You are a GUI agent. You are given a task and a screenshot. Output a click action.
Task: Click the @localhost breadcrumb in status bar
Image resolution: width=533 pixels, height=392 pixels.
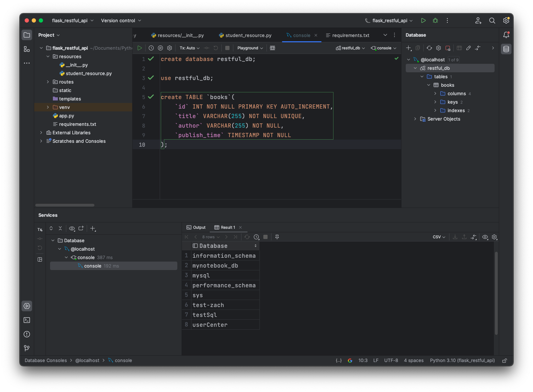coord(87,360)
